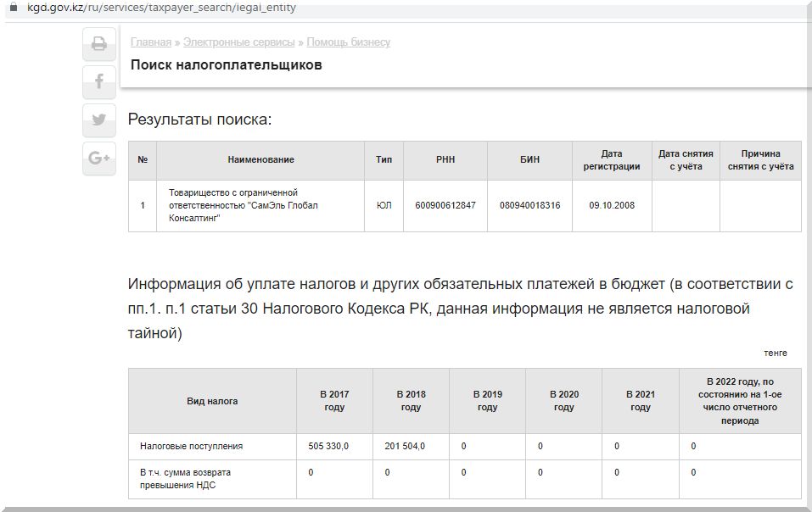Select the 201 504,0 value
Viewport: 812px width, 512px height.
pos(405,447)
